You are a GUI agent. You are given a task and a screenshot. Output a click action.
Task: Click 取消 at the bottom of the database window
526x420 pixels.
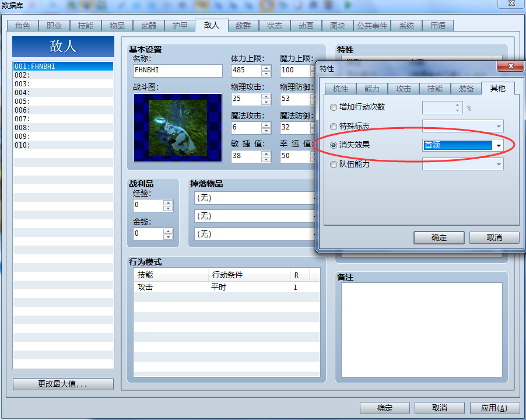pyautogui.click(x=440, y=408)
